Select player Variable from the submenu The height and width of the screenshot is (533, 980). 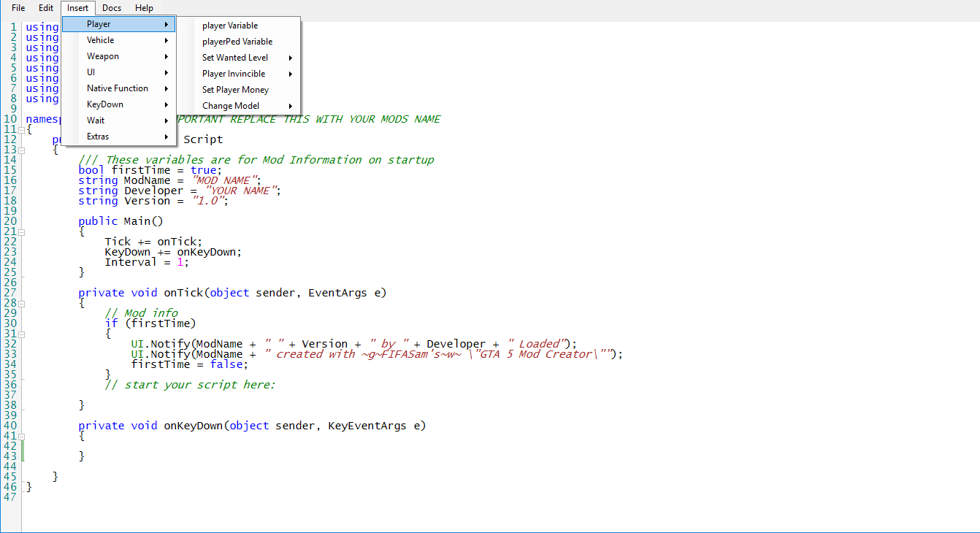pyautogui.click(x=230, y=26)
